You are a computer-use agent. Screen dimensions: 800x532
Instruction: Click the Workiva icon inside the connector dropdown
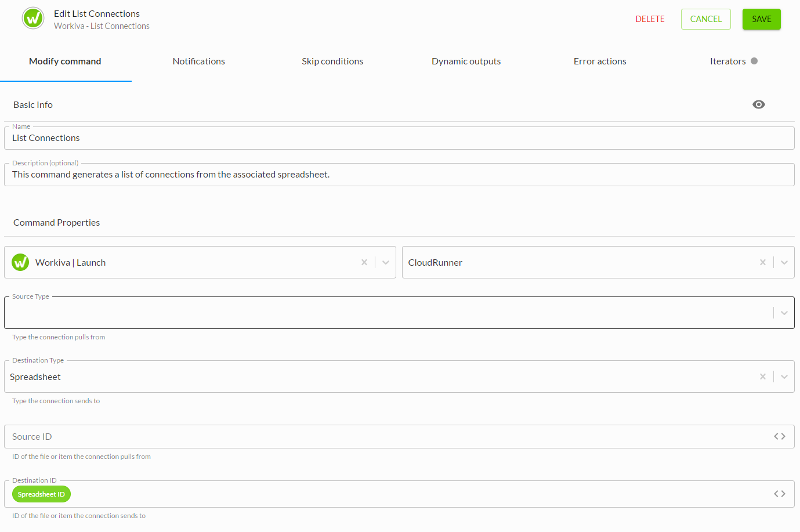pyautogui.click(x=20, y=262)
